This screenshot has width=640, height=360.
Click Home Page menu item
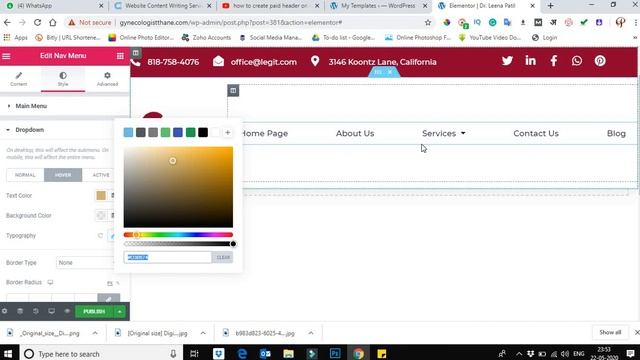tap(264, 133)
